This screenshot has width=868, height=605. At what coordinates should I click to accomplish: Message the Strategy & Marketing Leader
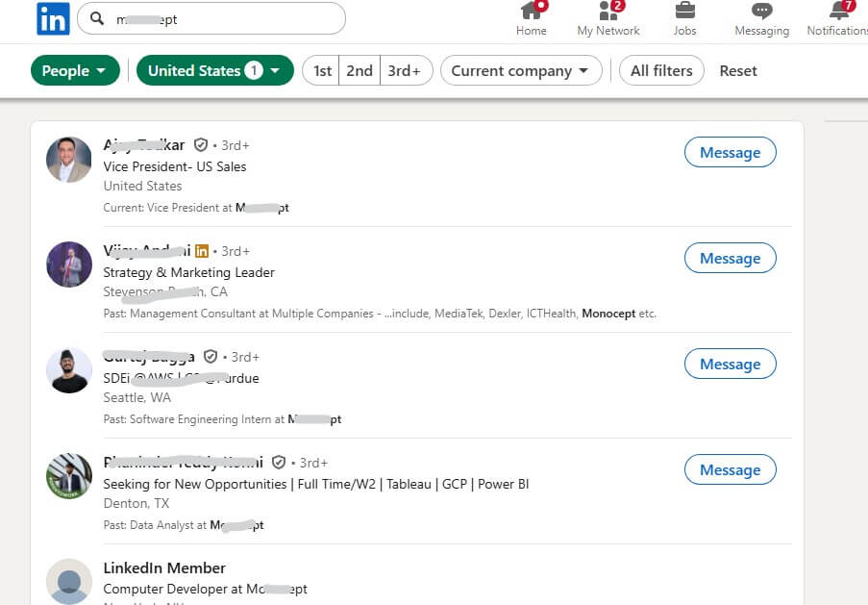click(731, 258)
